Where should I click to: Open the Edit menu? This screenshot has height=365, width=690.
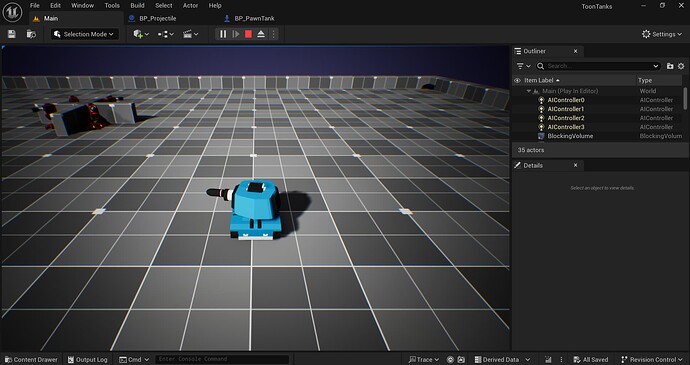[55, 5]
